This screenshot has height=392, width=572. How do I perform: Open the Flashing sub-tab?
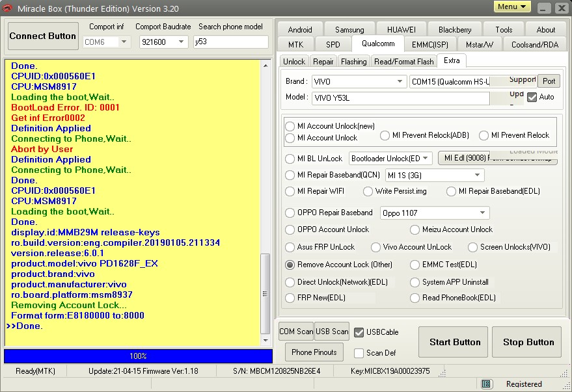tap(354, 62)
